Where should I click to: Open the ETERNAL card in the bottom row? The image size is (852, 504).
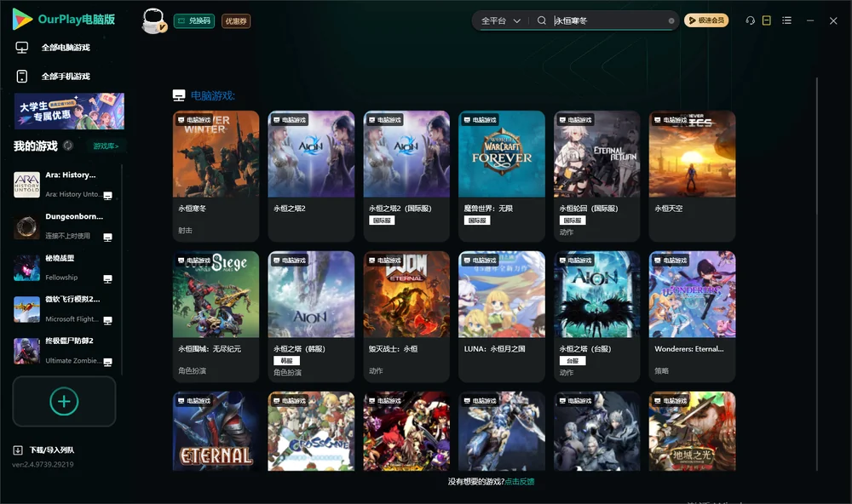[x=216, y=432]
